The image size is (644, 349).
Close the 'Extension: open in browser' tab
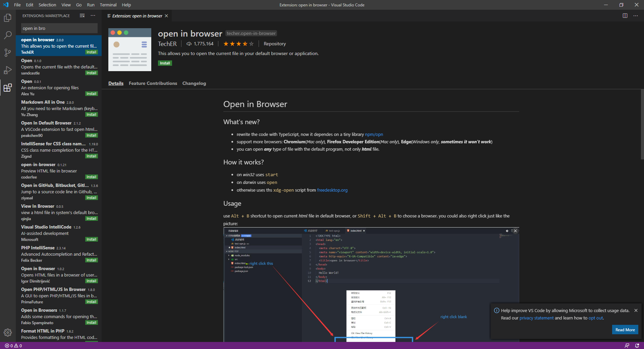[166, 16]
